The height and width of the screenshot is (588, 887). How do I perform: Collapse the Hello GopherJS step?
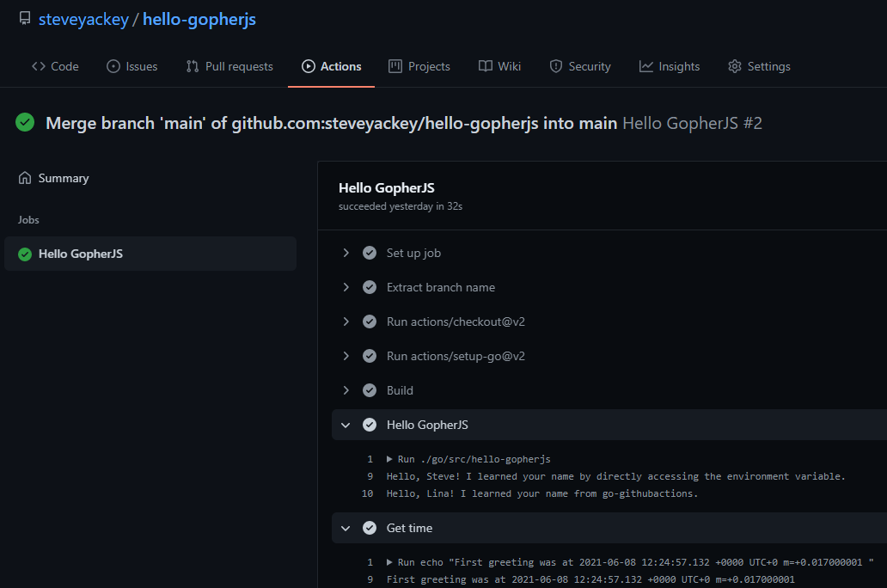tap(346, 425)
